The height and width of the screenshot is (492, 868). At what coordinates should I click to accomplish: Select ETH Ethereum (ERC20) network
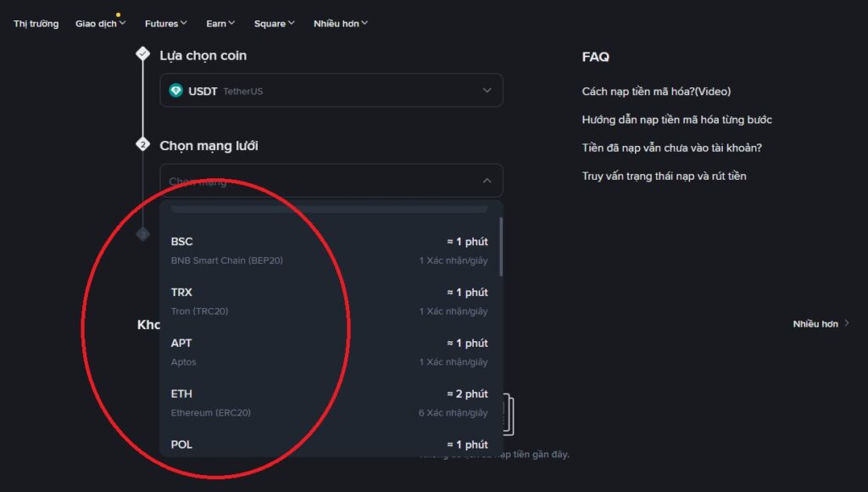click(x=330, y=403)
